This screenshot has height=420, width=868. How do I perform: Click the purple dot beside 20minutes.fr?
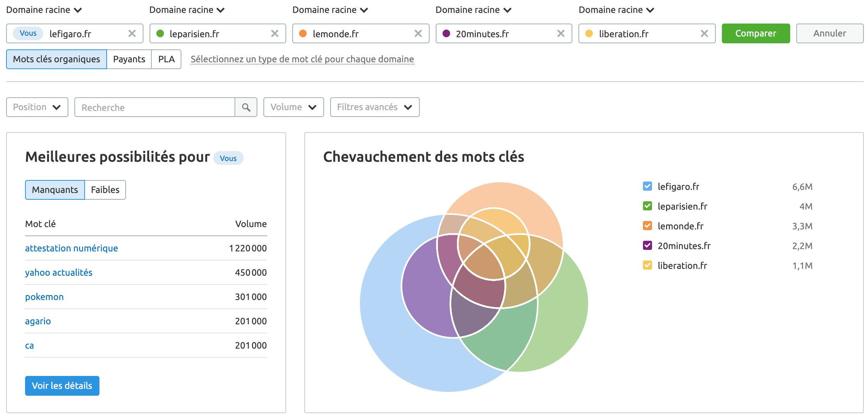pos(447,33)
